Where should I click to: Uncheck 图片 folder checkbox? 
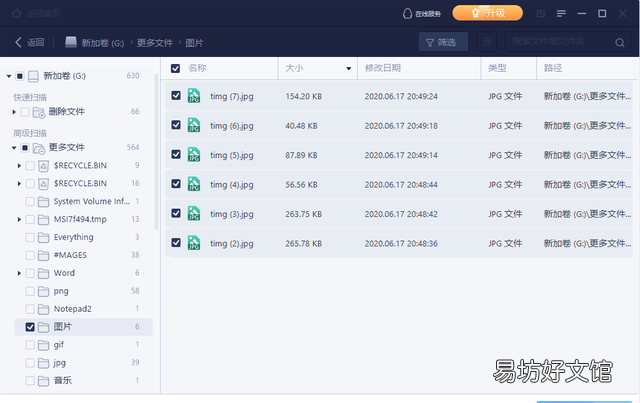30,327
